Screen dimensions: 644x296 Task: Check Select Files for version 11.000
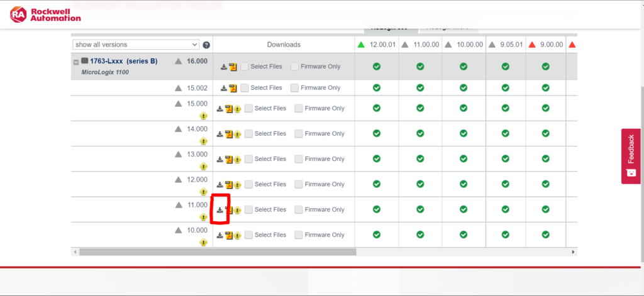[249, 210]
